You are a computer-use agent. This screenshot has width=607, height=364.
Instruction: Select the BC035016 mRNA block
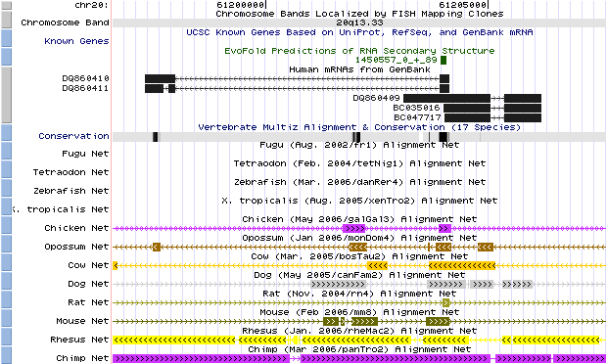[492, 108]
